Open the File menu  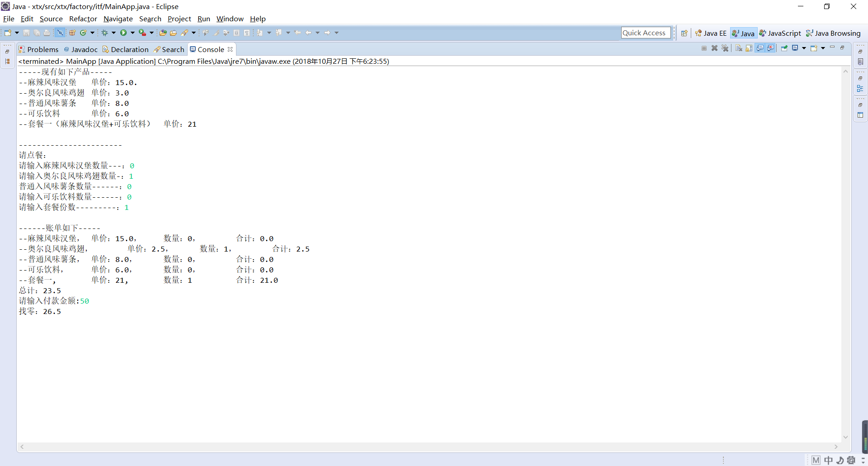(9, 19)
